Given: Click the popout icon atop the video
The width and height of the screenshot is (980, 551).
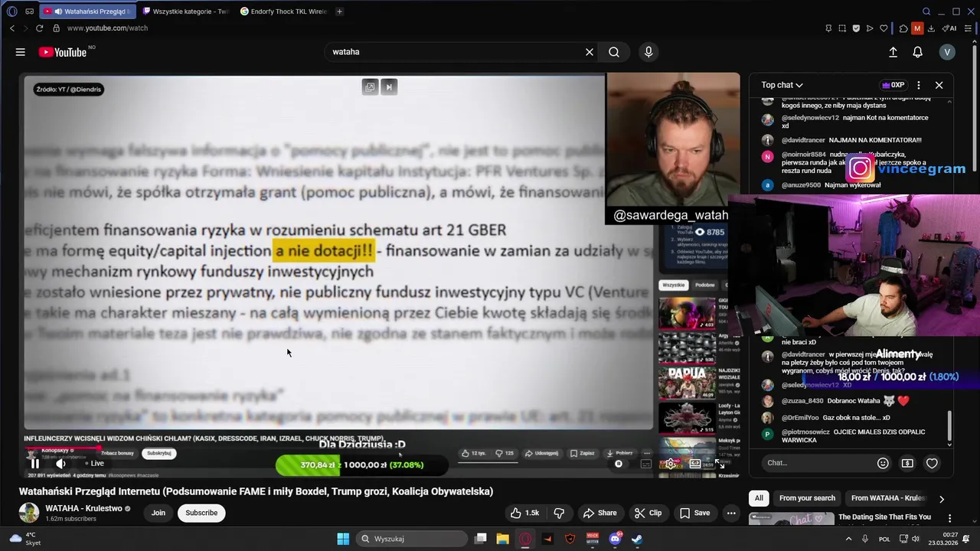Looking at the screenshot, I should [x=370, y=87].
